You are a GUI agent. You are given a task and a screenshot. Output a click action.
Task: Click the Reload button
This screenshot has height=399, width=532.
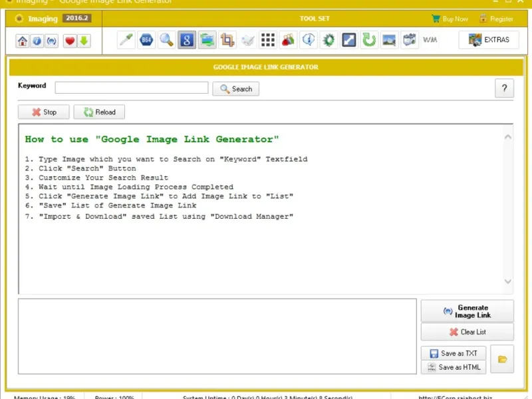[x=99, y=112]
